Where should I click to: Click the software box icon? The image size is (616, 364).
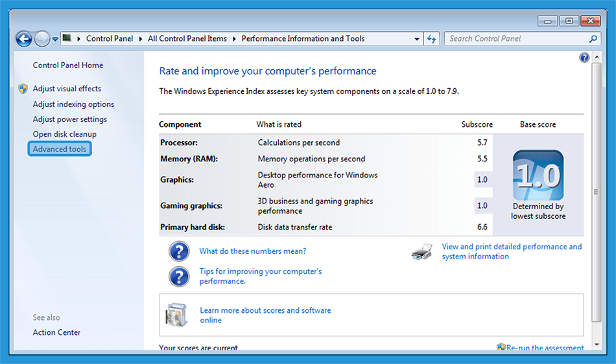176,315
